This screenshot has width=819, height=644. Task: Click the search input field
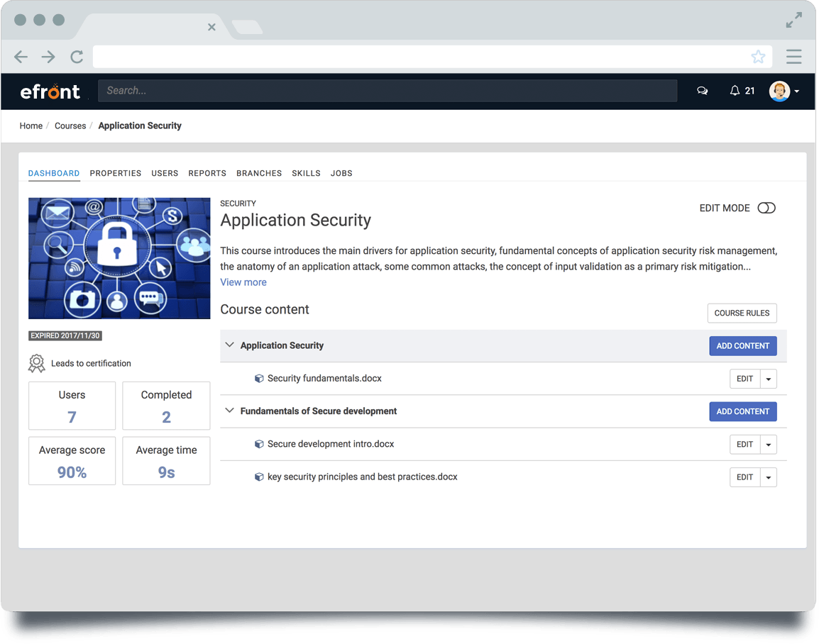tap(387, 91)
